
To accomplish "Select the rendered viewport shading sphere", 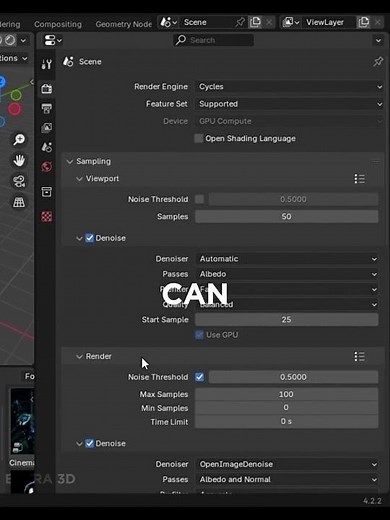I will tap(10, 40).
